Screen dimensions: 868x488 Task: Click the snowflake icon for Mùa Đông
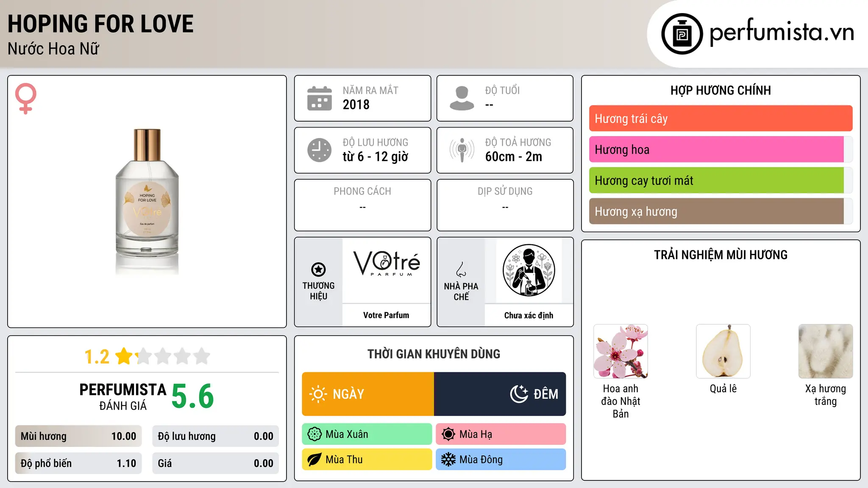pyautogui.click(x=448, y=460)
